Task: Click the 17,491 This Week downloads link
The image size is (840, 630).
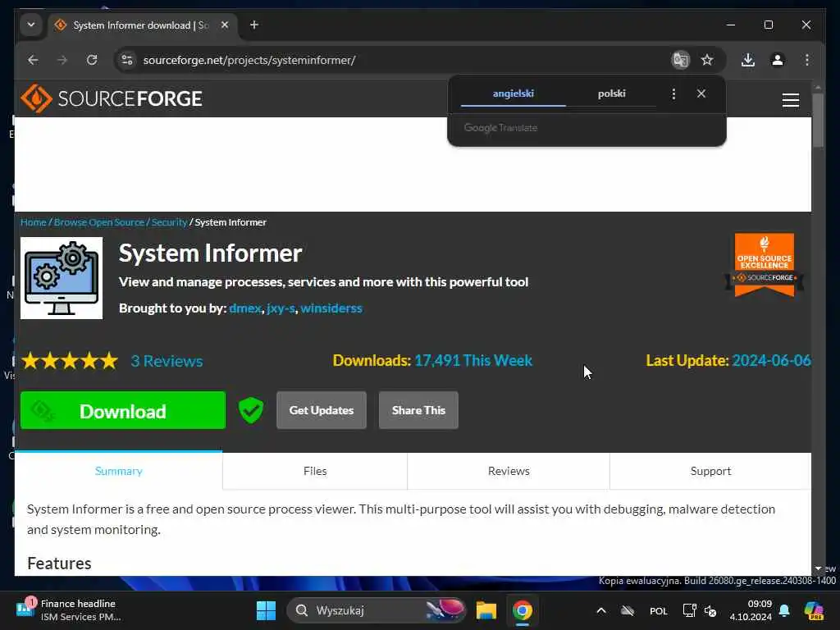Action: point(473,361)
